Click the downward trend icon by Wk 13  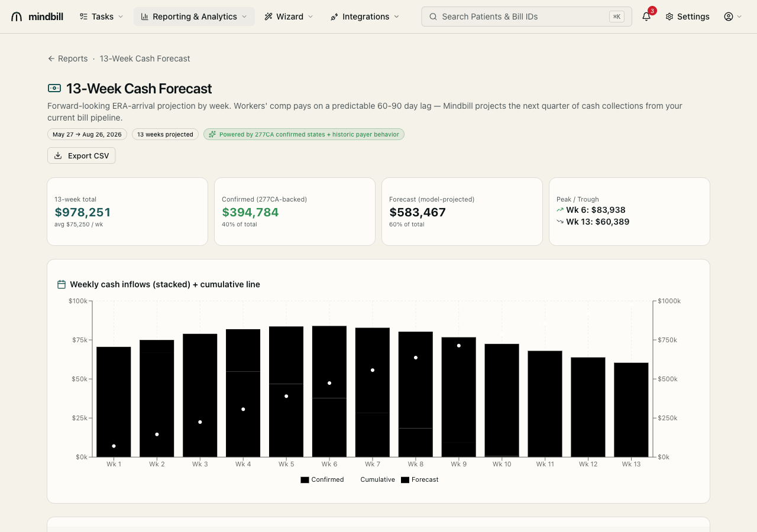[560, 222]
